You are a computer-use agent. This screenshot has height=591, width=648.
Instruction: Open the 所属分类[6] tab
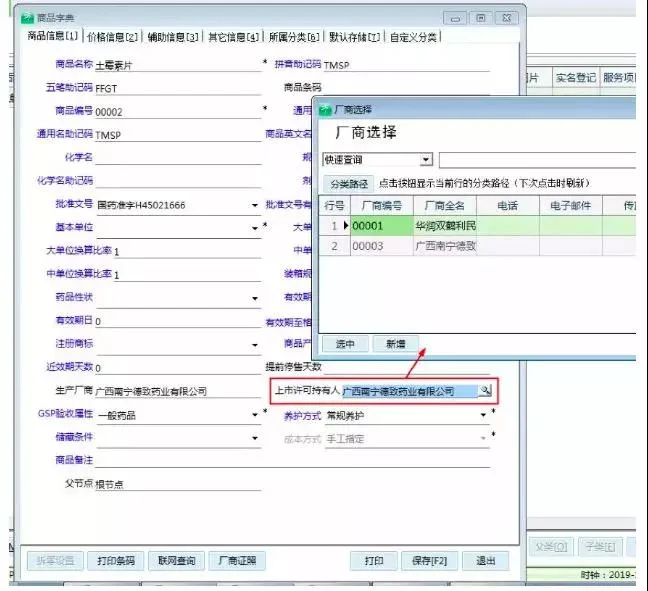pyautogui.click(x=294, y=37)
